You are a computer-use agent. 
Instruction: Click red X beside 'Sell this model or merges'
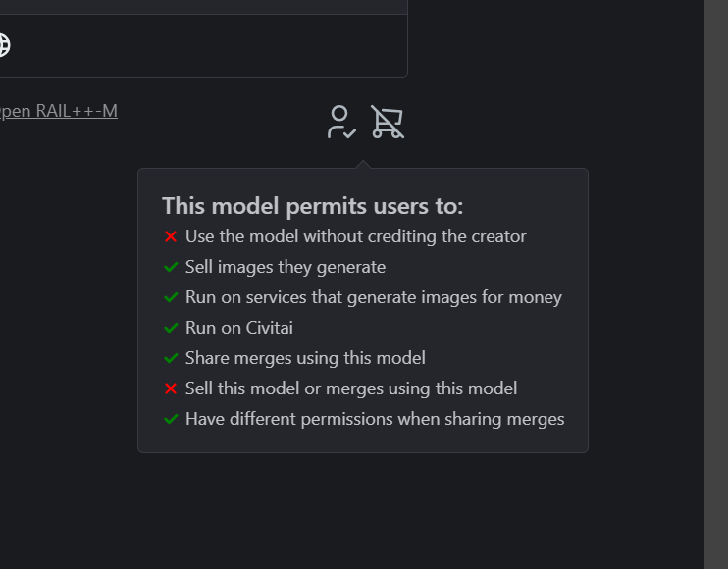(x=171, y=388)
